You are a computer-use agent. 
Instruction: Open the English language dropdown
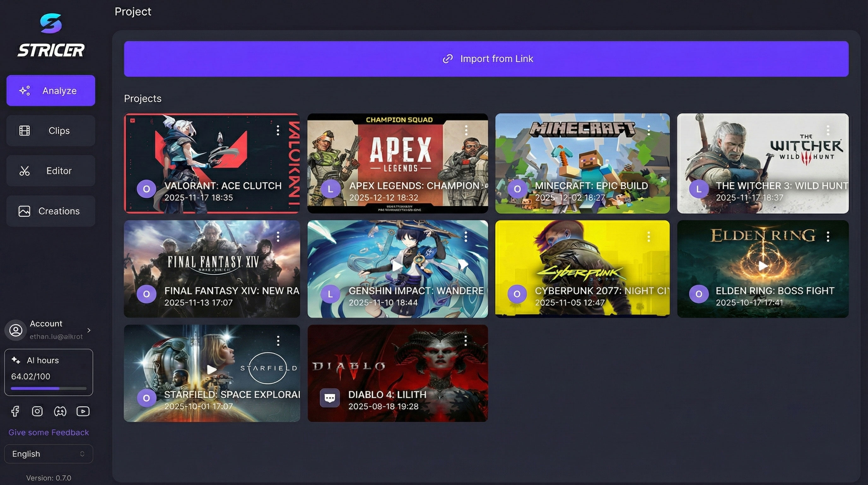[x=49, y=454]
